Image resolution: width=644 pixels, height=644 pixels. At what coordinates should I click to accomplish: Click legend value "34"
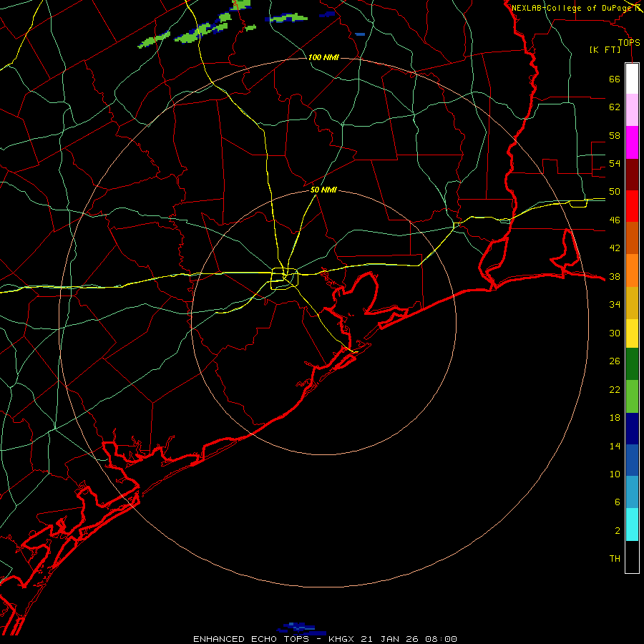coord(615,305)
